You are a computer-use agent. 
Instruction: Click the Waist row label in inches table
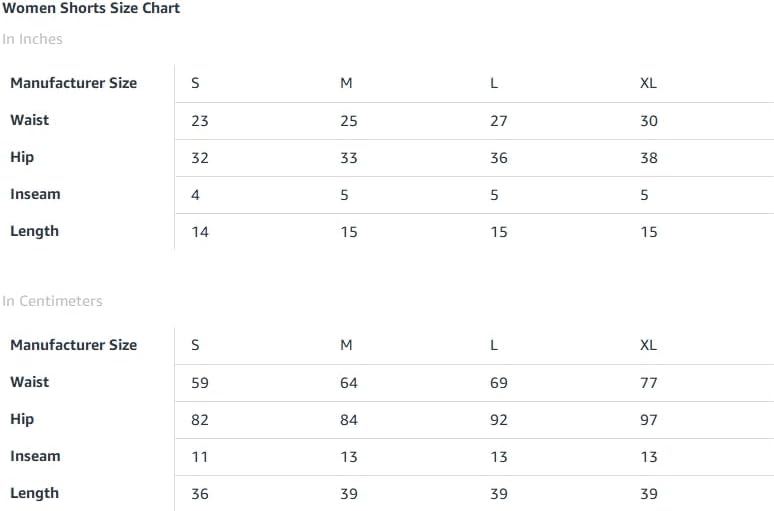pos(30,120)
